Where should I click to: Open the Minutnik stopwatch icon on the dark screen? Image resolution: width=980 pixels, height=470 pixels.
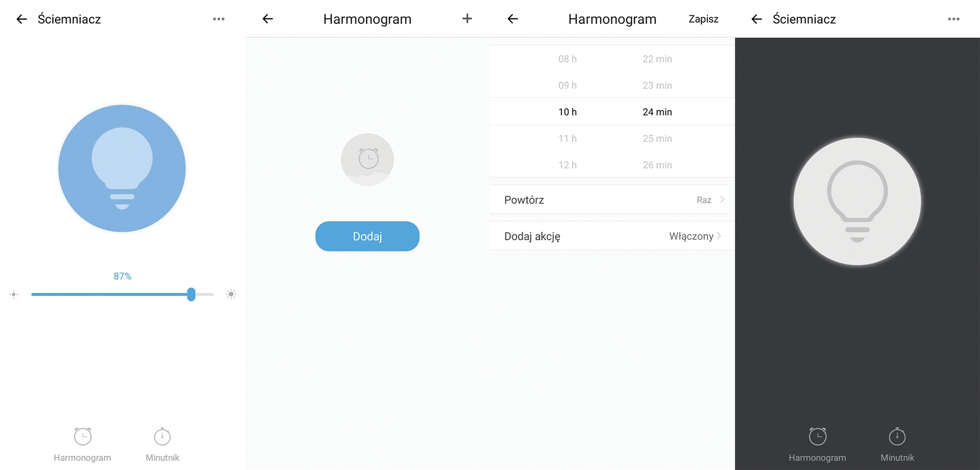pos(897,437)
